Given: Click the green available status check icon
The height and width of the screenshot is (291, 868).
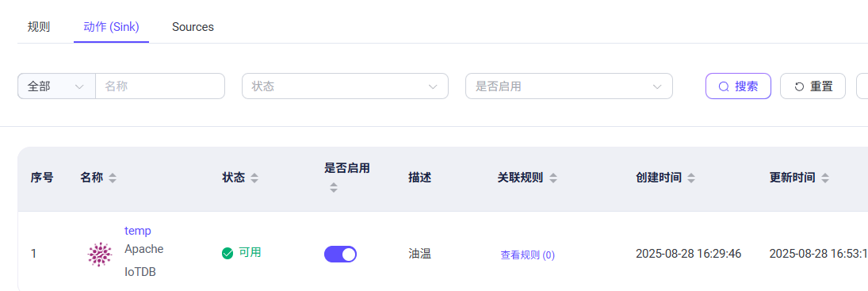Looking at the screenshot, I should 227,254.
